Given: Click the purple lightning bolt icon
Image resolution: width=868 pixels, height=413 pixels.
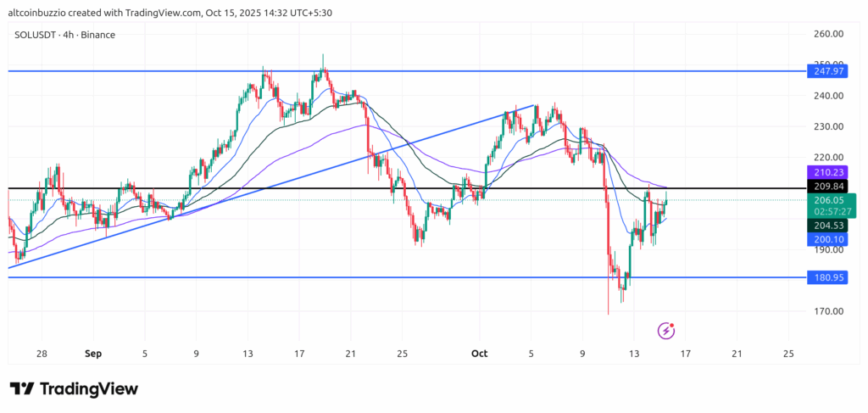Looking at the screenshot, I should click(667, 330).
